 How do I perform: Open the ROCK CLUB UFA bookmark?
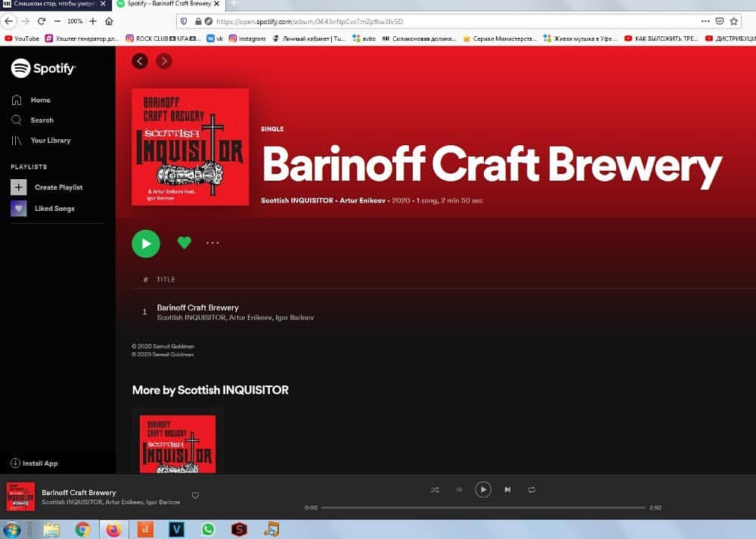163,39
